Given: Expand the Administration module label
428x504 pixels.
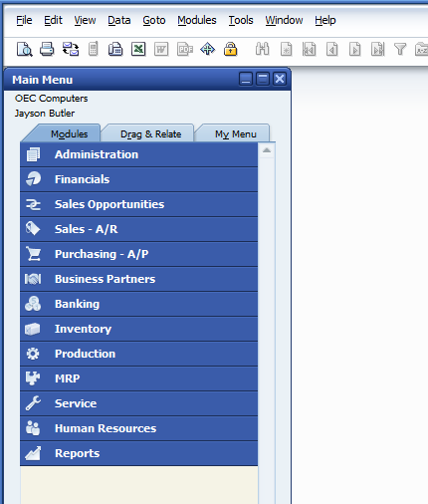Looking at the screenshot, I should pos(97,154).
